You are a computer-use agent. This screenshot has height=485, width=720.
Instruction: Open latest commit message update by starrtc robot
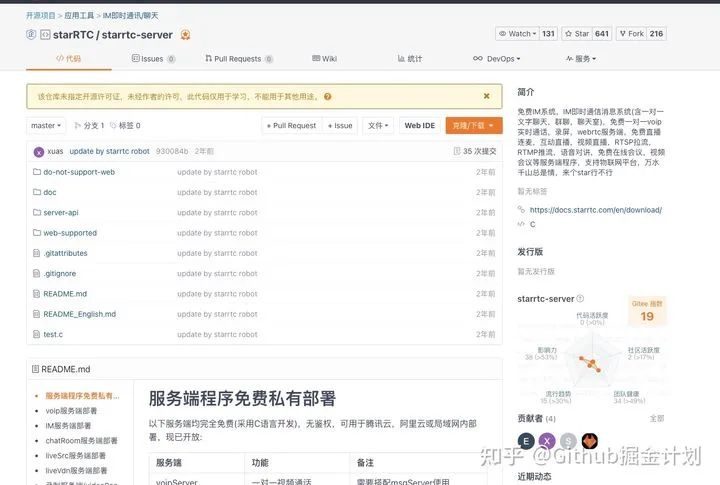[x=109, y=151]
